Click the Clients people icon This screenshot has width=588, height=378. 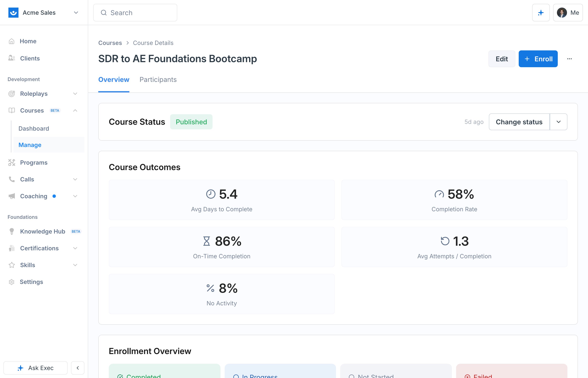[12, 58]
